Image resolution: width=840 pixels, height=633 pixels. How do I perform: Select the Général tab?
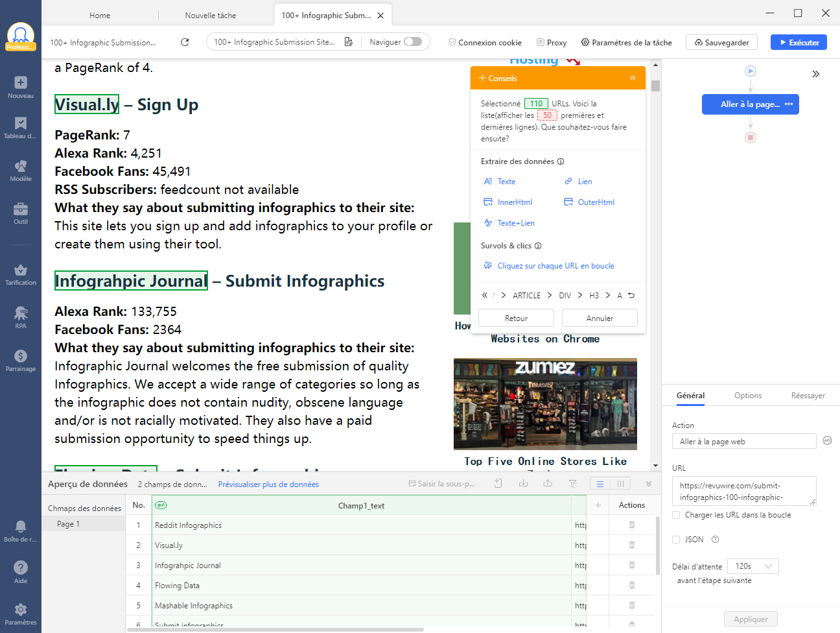point(691,396)
